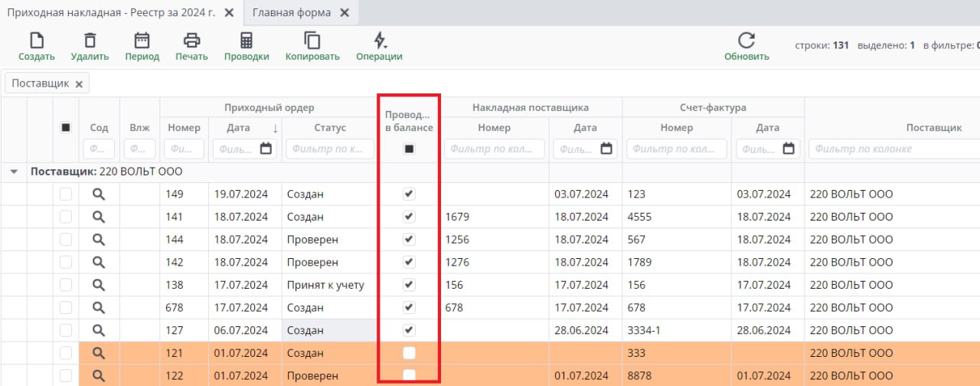Open Проводки calculator icon
The height and width of the screenshot is (386, 980).
click(x=246, y=41)
